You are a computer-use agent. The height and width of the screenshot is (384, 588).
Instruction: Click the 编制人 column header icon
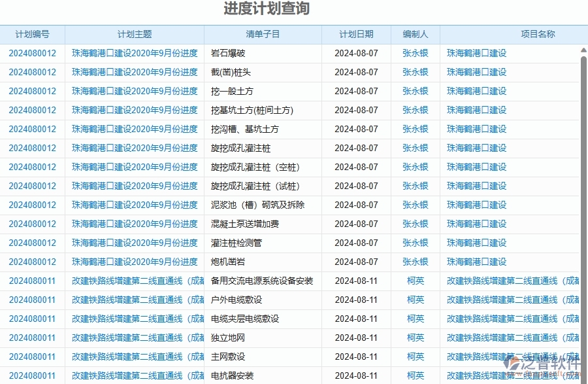(416, 35)
